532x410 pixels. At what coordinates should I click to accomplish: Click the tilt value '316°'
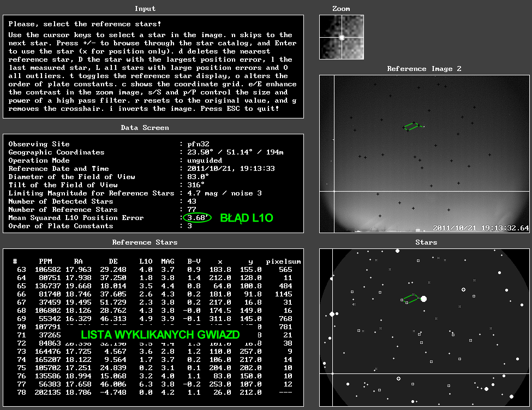(x=196, y=185)
